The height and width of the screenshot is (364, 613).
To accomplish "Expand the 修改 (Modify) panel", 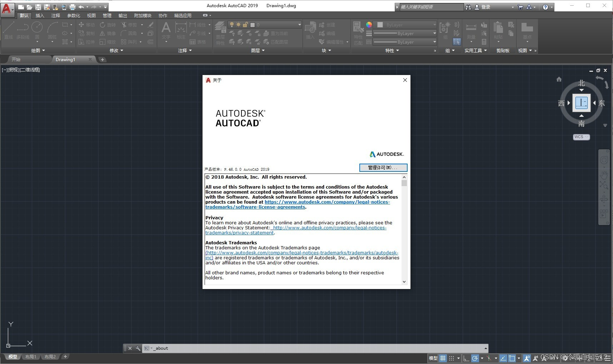I will [116, 51].
